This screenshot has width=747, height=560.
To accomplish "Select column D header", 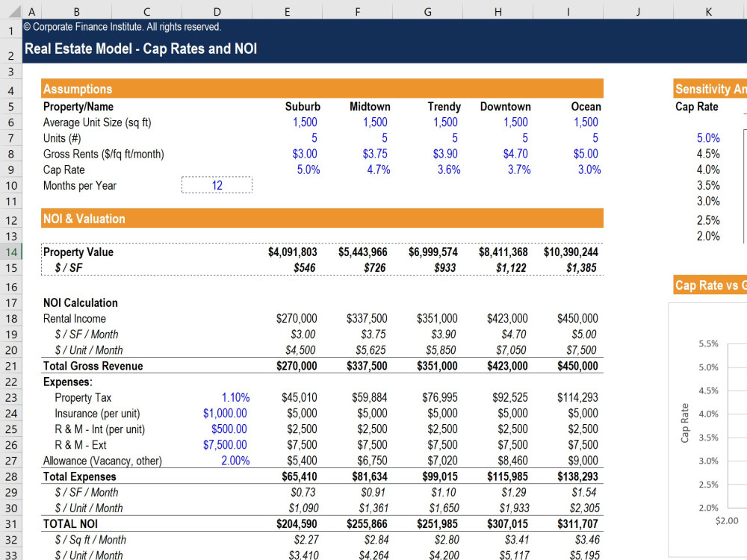I will coord(217,11).
